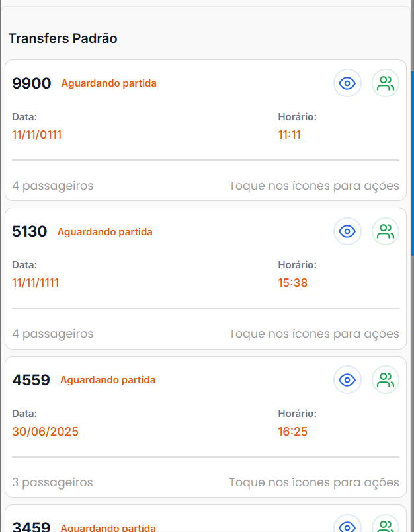This screenshot has width=414, height=532.
Task: View details of transfer 9900
Action: (x=347, y=83)
